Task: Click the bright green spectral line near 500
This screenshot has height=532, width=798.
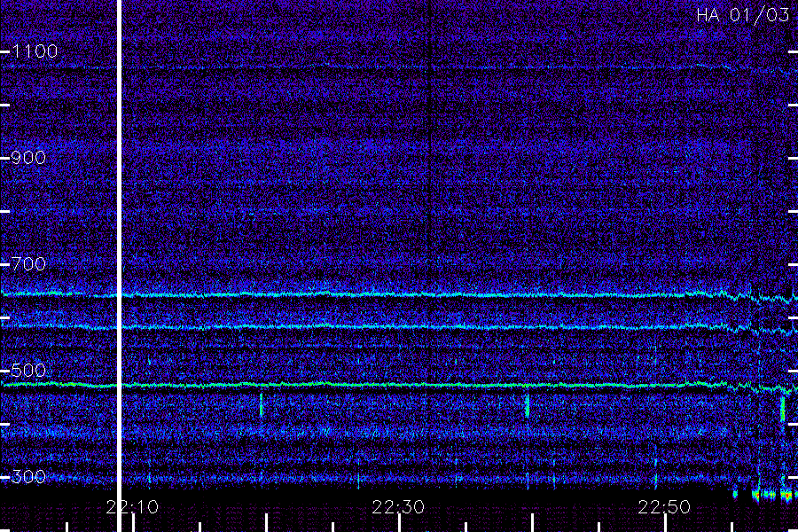Action: pyautogui.click(x=399, y=385)
